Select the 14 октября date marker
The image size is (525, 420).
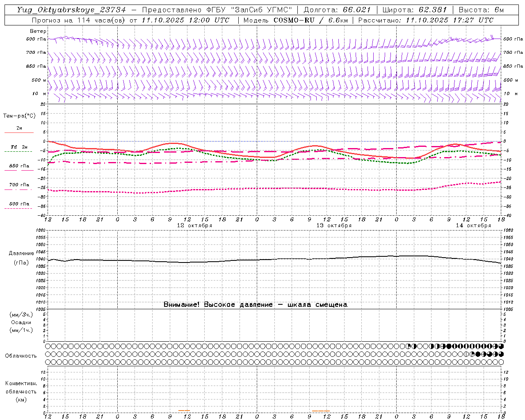click(473, 226)
